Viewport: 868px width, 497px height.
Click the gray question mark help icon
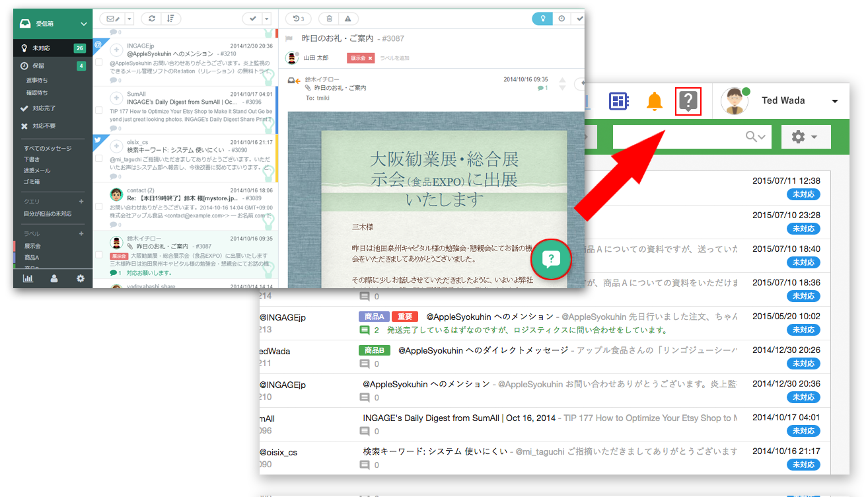pos(688,101)
